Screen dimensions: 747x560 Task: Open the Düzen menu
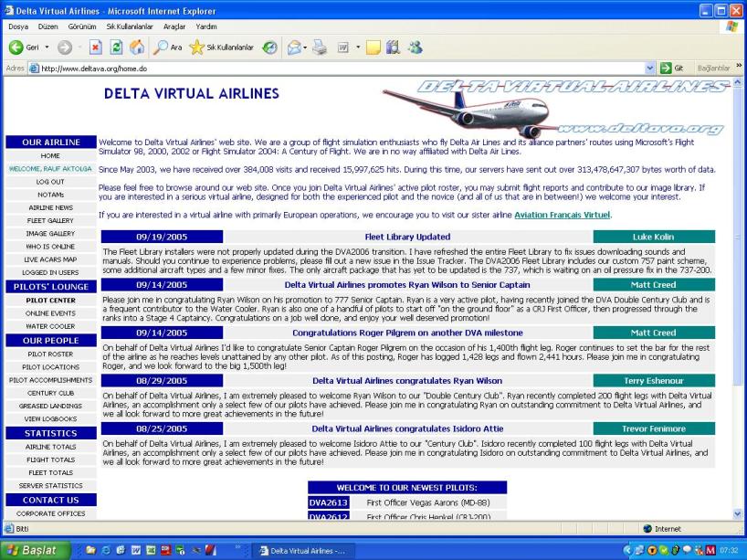pyautogui.click(x=47, y=26)
